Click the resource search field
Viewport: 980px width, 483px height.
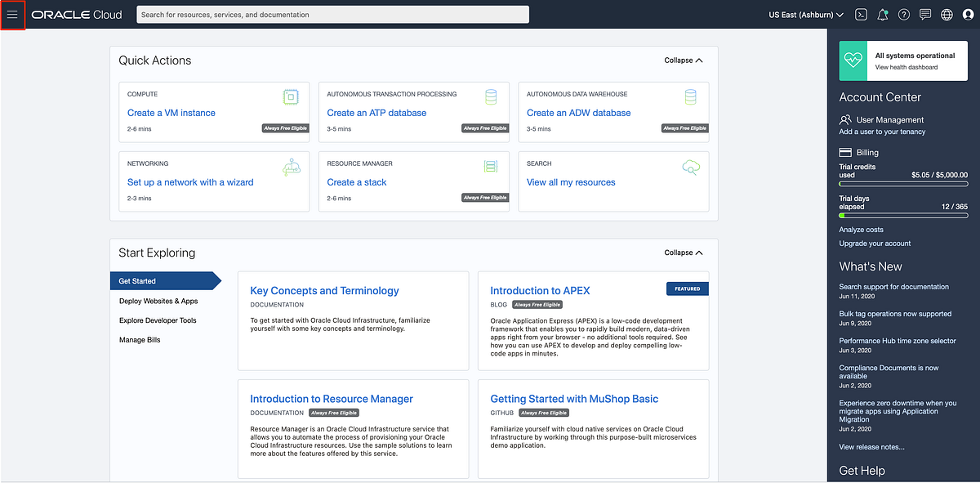pyautogui.click(x=331, y=14)
